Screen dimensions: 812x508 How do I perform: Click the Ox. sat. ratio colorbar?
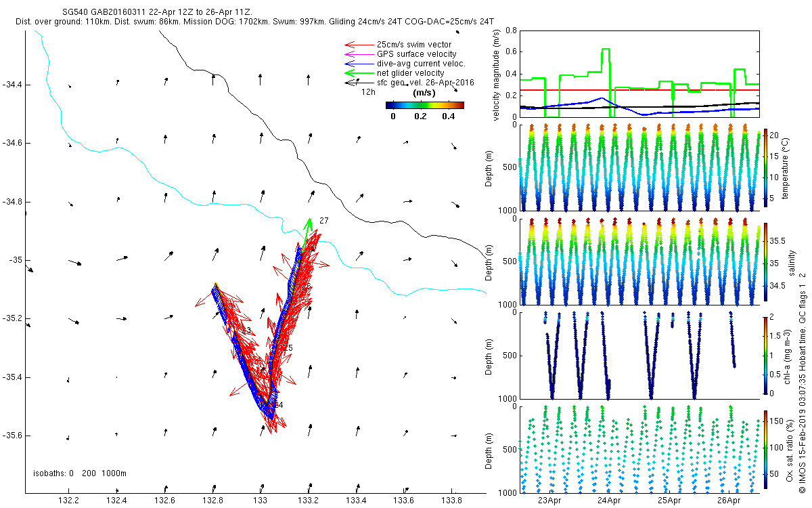click(x=765, y=450)
